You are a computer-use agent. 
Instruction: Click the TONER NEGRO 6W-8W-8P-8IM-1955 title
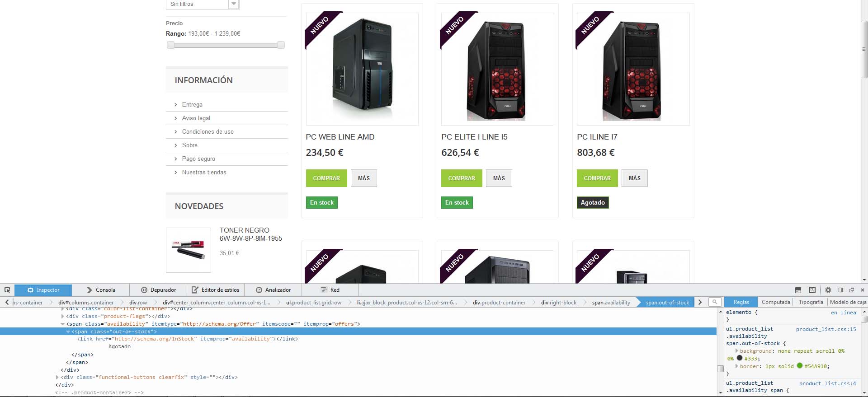click(x=251, y=234)
